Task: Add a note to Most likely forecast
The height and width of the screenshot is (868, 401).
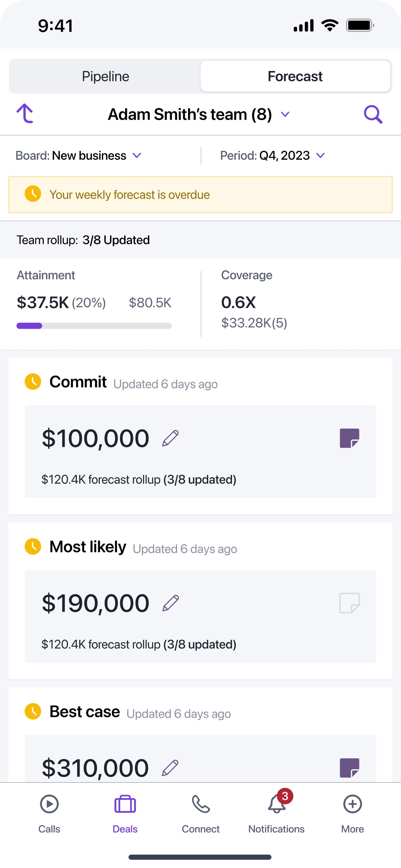Action: (350, 603)
